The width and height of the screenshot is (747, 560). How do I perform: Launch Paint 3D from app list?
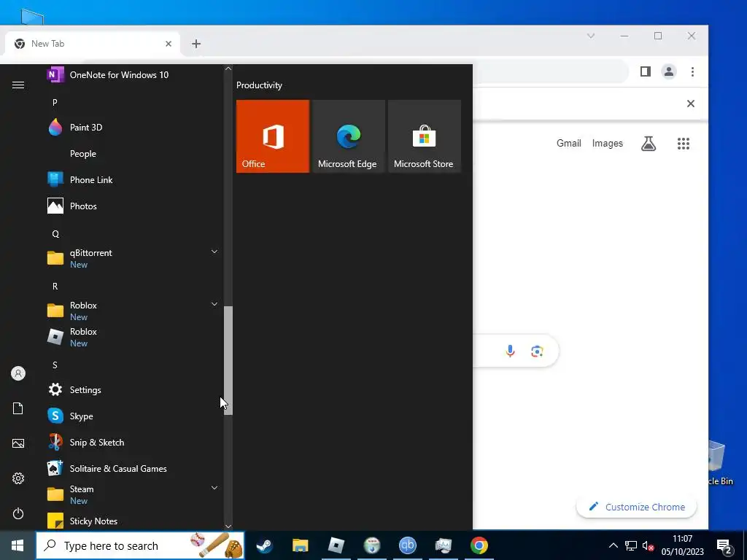[x=131, y=127]
